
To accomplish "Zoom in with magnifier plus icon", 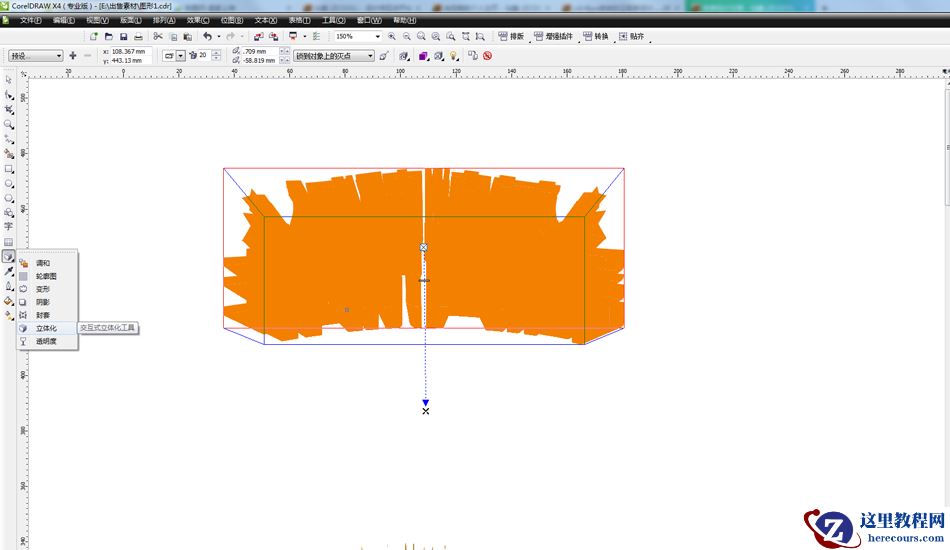I will [x=392, y=37].
